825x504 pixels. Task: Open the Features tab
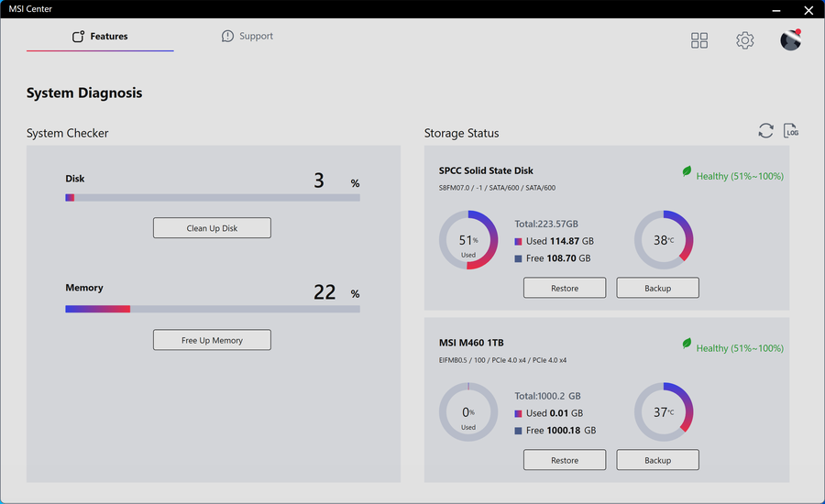pos(100,37)
